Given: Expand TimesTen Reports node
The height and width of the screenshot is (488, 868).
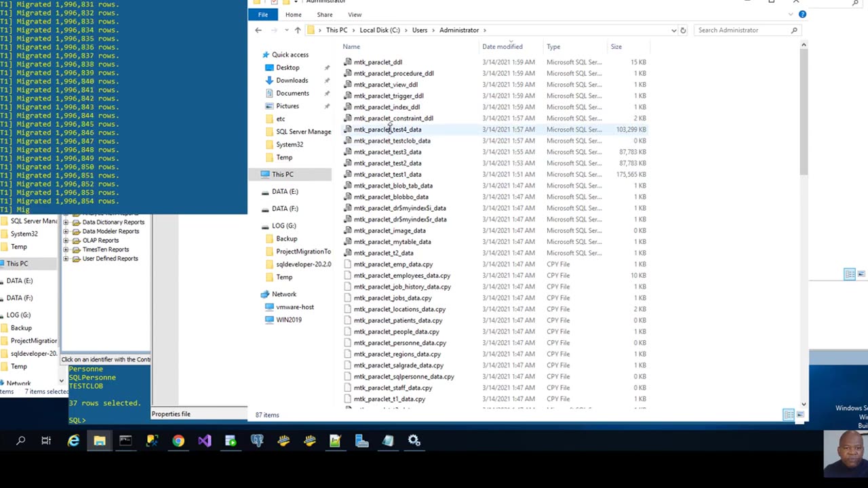Looking at the screenshot, I should pos(66,249).
